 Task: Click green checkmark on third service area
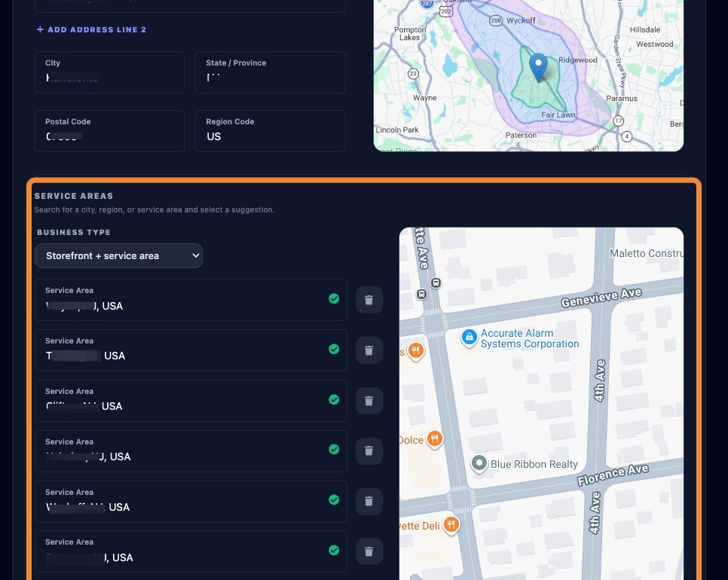[334, 399]
